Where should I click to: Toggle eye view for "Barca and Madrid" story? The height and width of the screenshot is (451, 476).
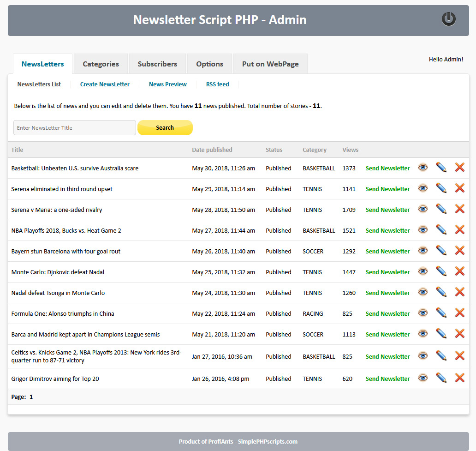click(x=422, y=333)
